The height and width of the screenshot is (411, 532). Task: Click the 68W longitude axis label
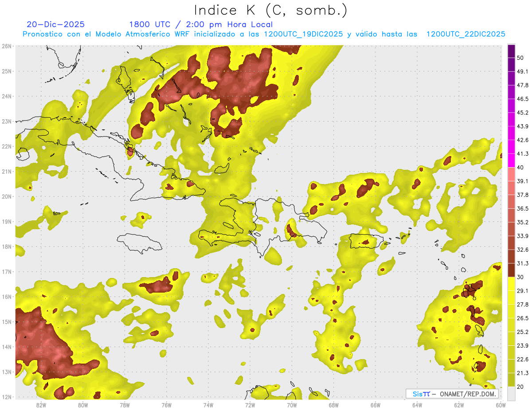pyautogui.click(x=334, y=405)
